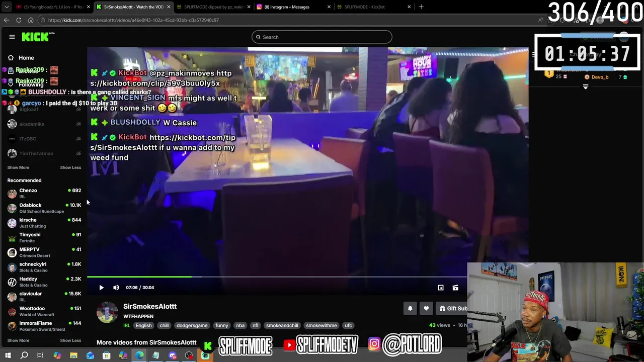Open the Kick hamburger sidebar menu

point(12,37)
